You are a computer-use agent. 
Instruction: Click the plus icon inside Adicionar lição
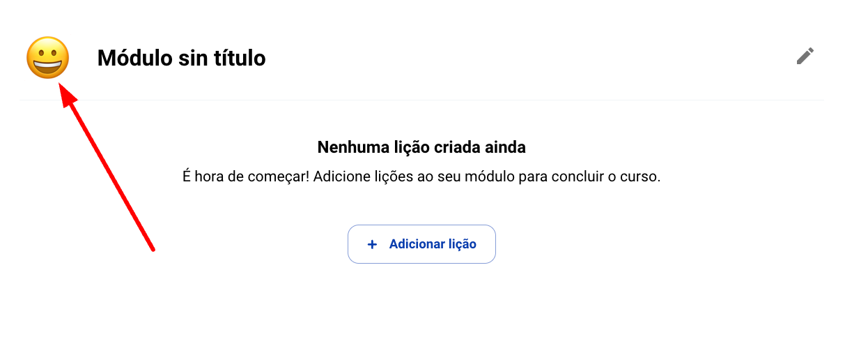(x=372, y=244)
